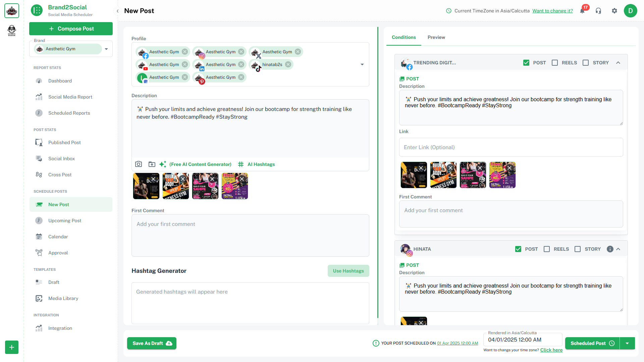
Task: Click 'Want to change it?' timezone link
Action: [x=552, y=11]
